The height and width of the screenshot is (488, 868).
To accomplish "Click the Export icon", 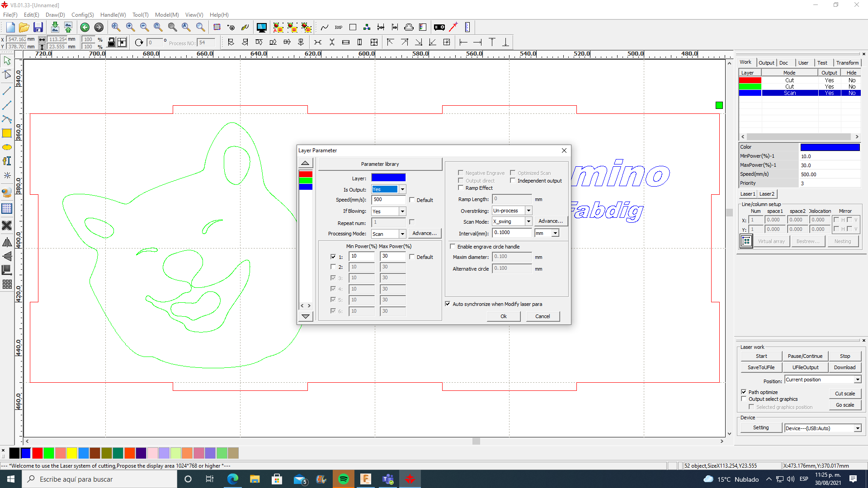I will point(68,28).
